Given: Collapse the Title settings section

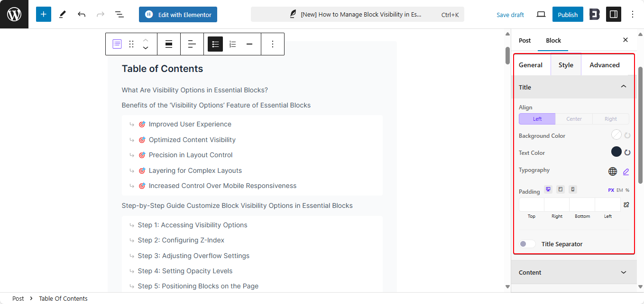Looking at the screenshot, I should (623, 87).
